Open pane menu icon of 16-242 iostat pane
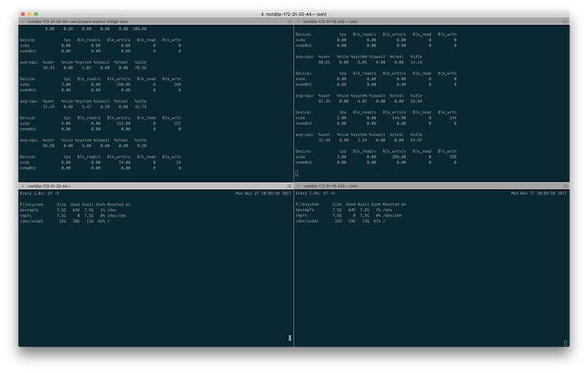 [x=565, y=22]
